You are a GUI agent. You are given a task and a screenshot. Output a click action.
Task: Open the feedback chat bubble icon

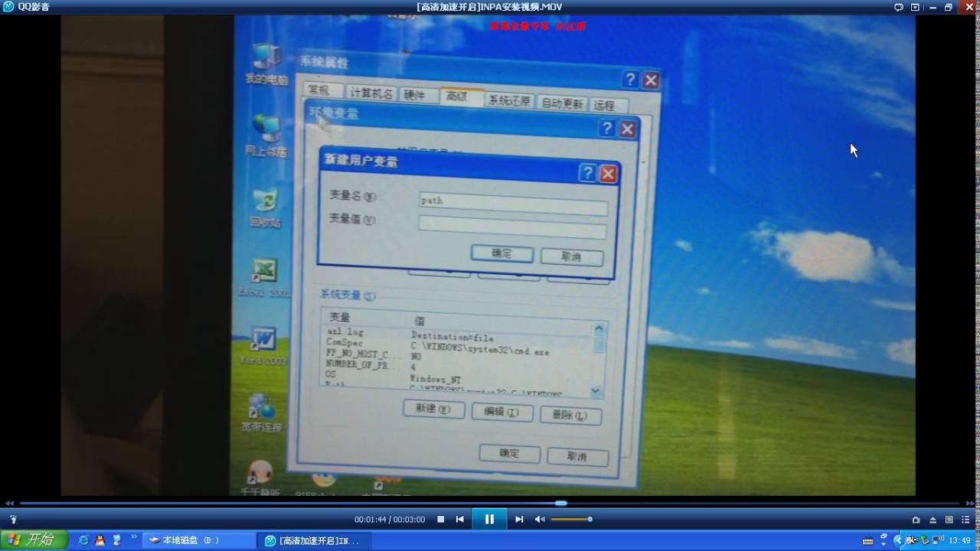(x=899, y=7)
